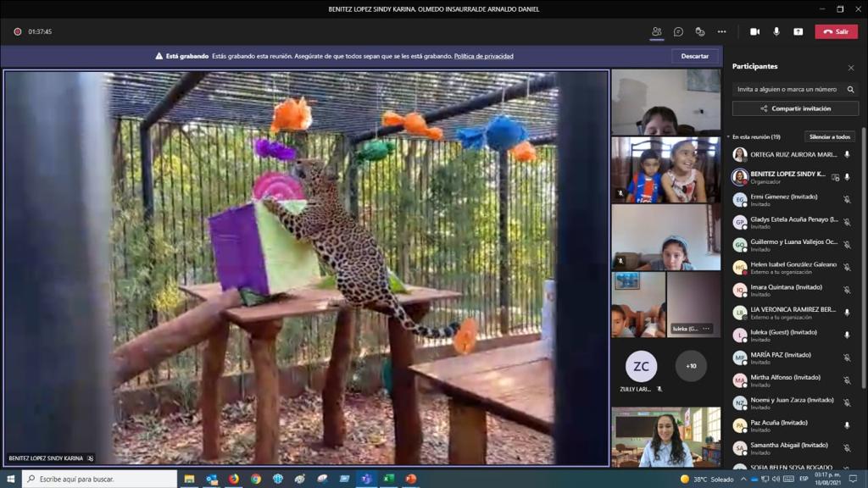This screenshot has width=868, height=488.
Task: Open the reactions and raise hand icon
Action: 699,31
